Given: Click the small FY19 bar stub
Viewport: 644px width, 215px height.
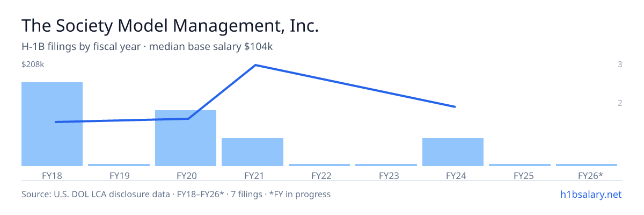Looking at the screenshot, I should pyautogui.click(x=119, y=165).
